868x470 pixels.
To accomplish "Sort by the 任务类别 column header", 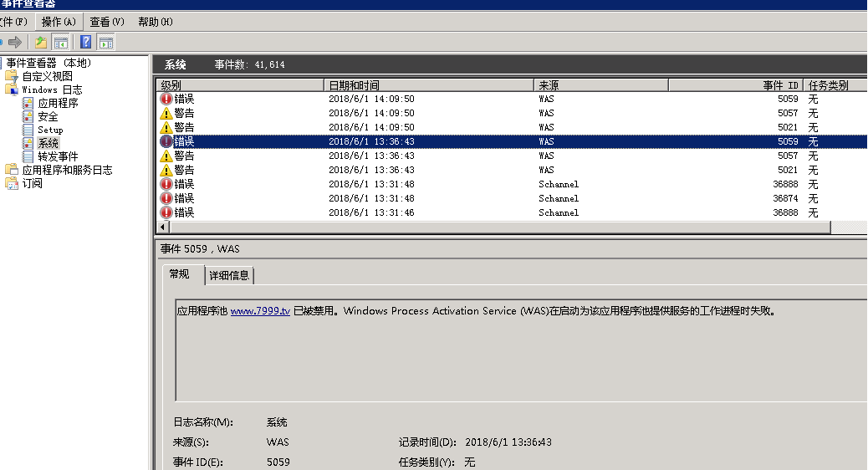I will pos(835,85).
